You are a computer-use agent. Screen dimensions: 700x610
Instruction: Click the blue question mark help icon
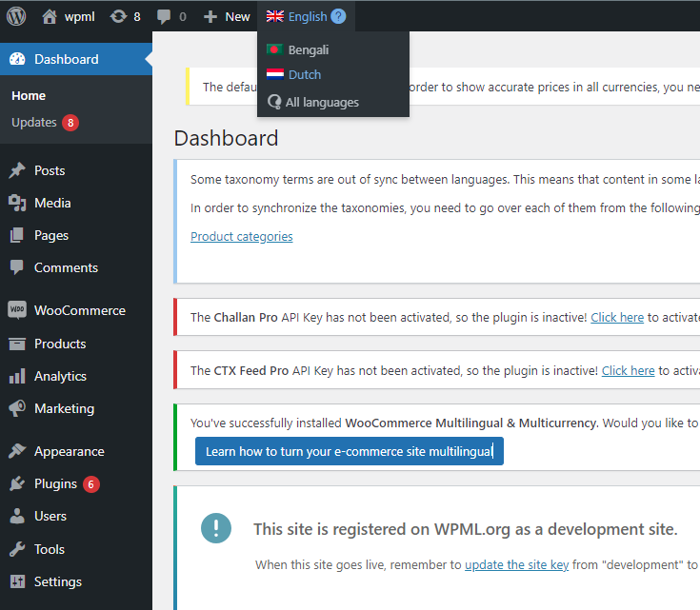(x=338, y=16)
